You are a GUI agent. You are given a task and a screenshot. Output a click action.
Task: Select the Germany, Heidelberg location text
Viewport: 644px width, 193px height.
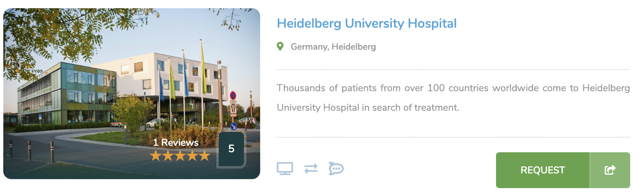[333, 46]
